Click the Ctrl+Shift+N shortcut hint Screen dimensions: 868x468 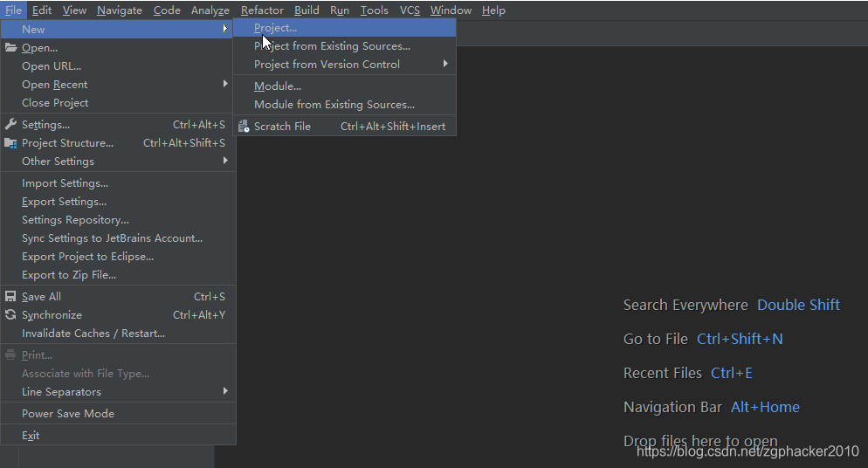coord(740,339)
